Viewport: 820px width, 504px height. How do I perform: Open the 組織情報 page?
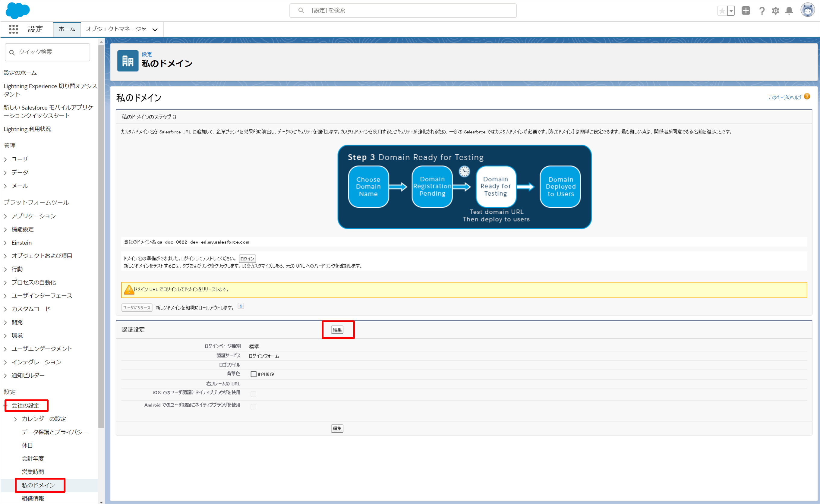(x=33, y=498)
